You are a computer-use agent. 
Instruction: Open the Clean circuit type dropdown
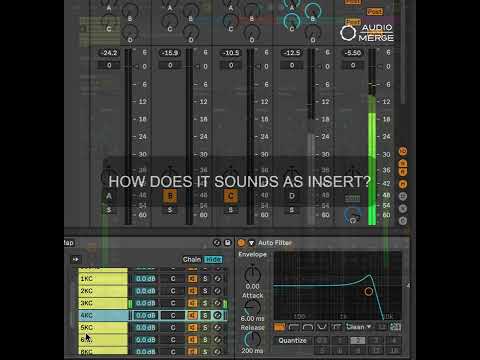(x=359, y=327)
